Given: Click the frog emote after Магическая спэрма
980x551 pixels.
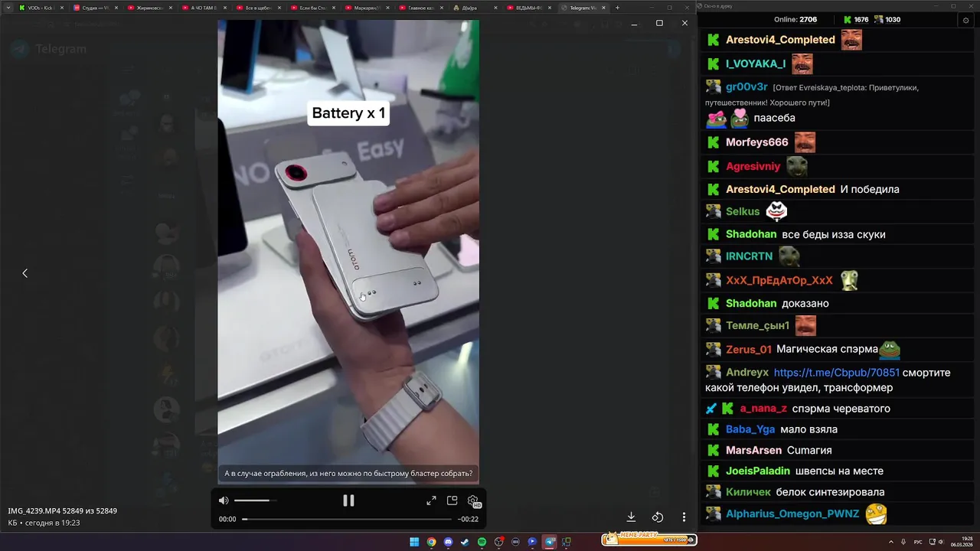Looking at the screenshot, I should click(890, 350).
